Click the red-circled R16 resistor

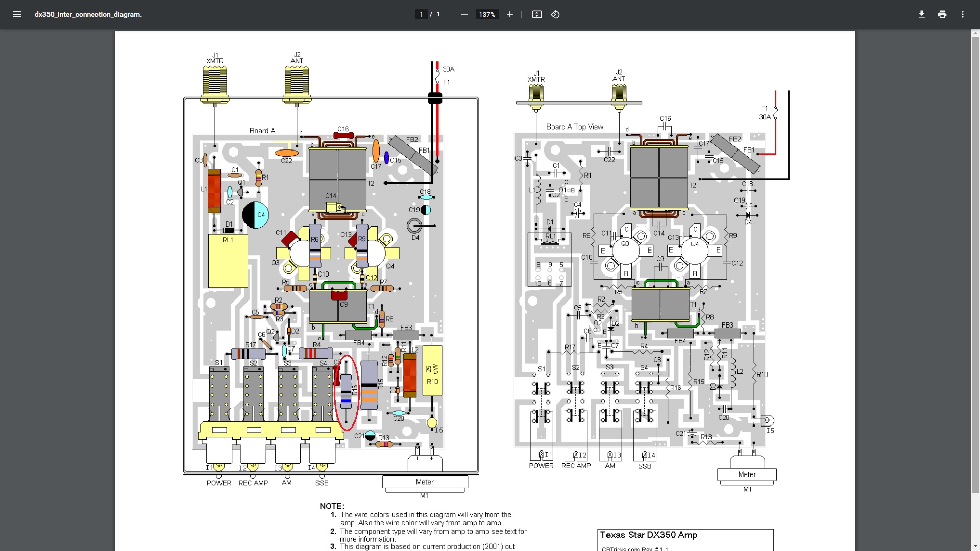[347, 392]
